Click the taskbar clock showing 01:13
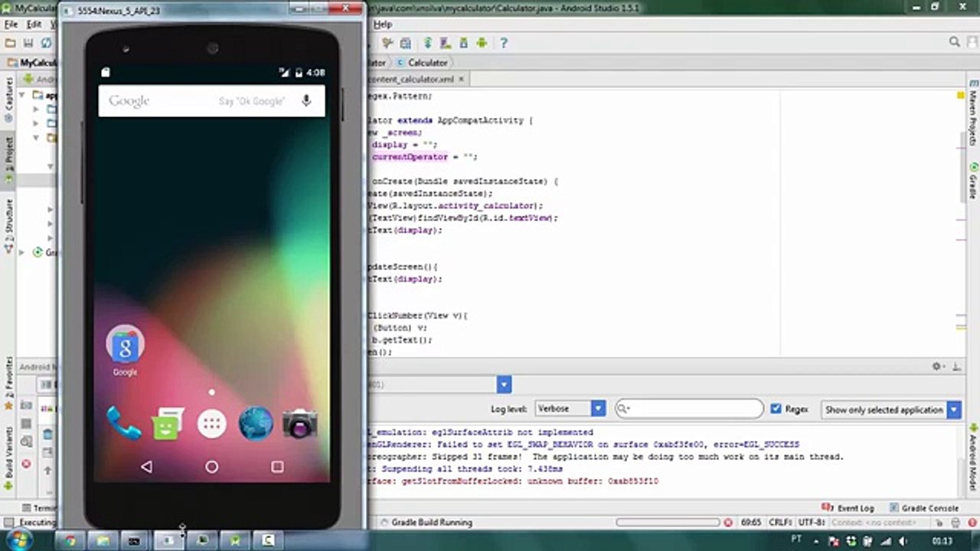Viewport: 980px width, 551px height. pos(942,541)
